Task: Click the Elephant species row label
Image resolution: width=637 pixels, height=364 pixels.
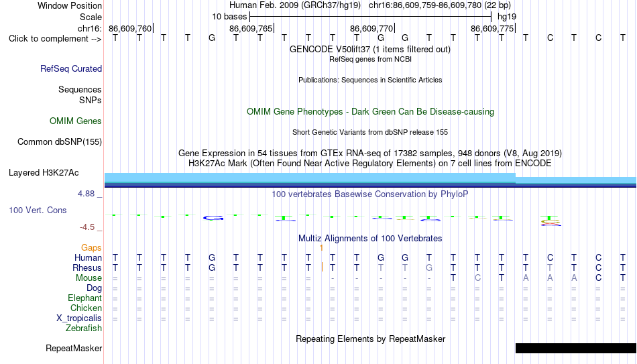Action: point(85,298)
